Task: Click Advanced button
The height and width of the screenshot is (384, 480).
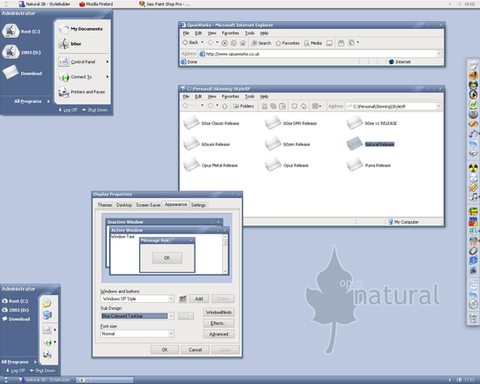Action: click(219, 334)
